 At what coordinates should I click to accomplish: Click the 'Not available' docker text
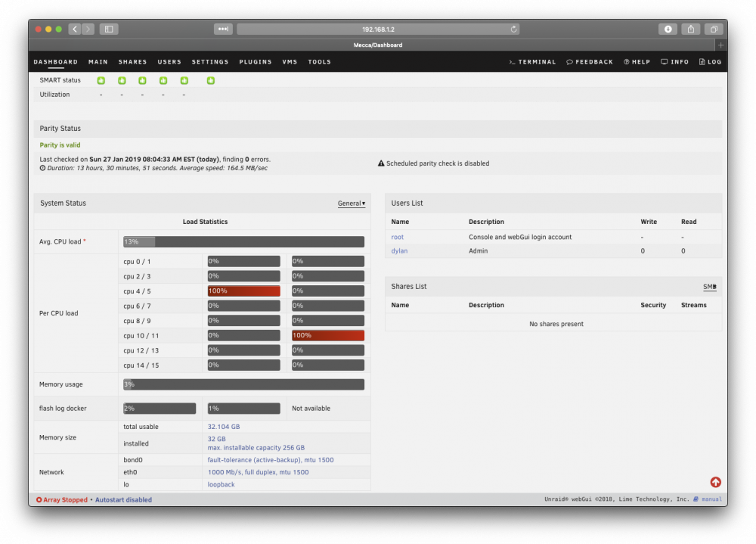tap(311, 409)
